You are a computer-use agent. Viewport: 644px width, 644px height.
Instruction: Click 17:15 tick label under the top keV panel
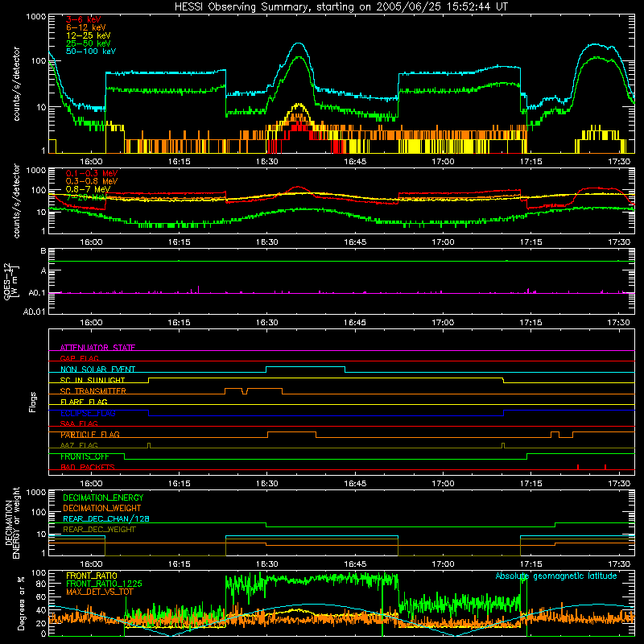[x=531, y=162]
